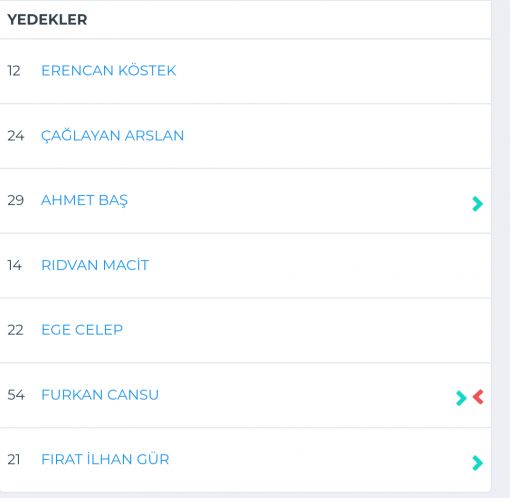
Task: Select Ahmet Baş player name
Action: 84,200
